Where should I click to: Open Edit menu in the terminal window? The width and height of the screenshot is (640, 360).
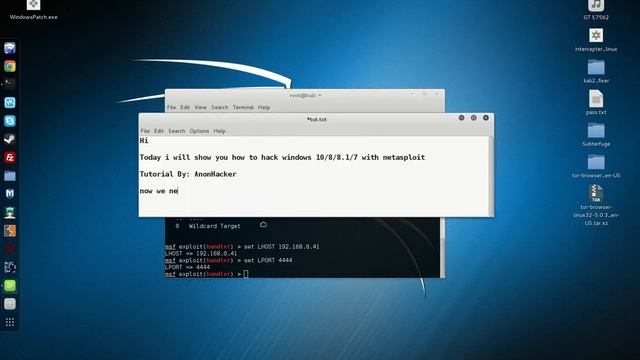point(185,107)
